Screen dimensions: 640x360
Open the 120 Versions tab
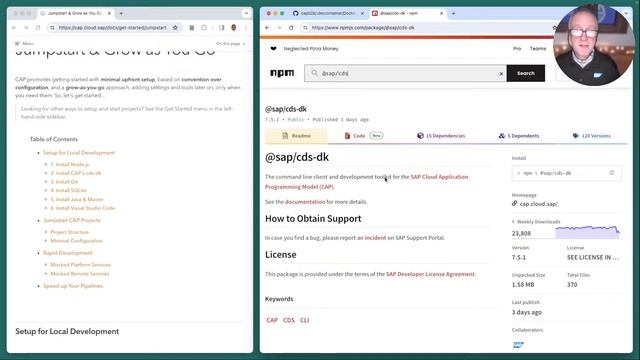coord(591,136)
